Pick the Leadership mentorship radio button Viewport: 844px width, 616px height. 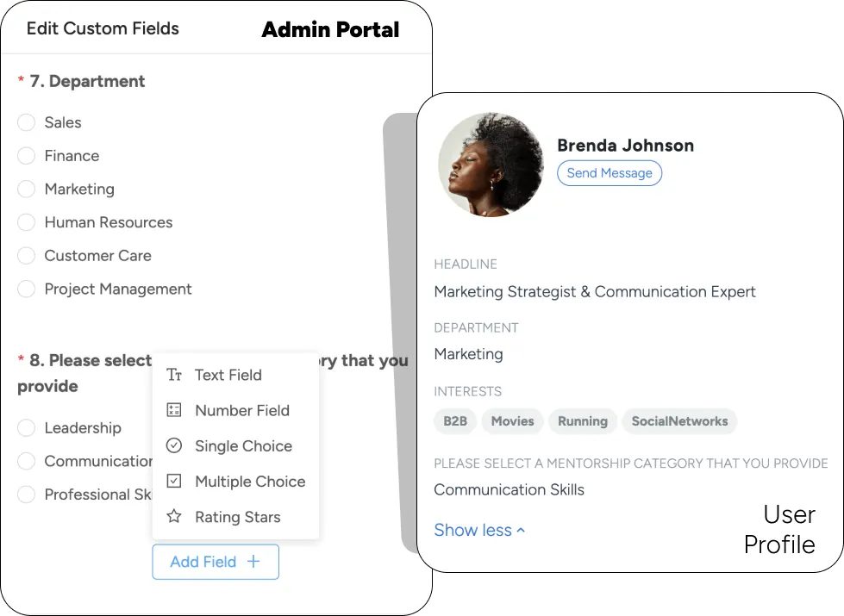click(x=26, y=427)
